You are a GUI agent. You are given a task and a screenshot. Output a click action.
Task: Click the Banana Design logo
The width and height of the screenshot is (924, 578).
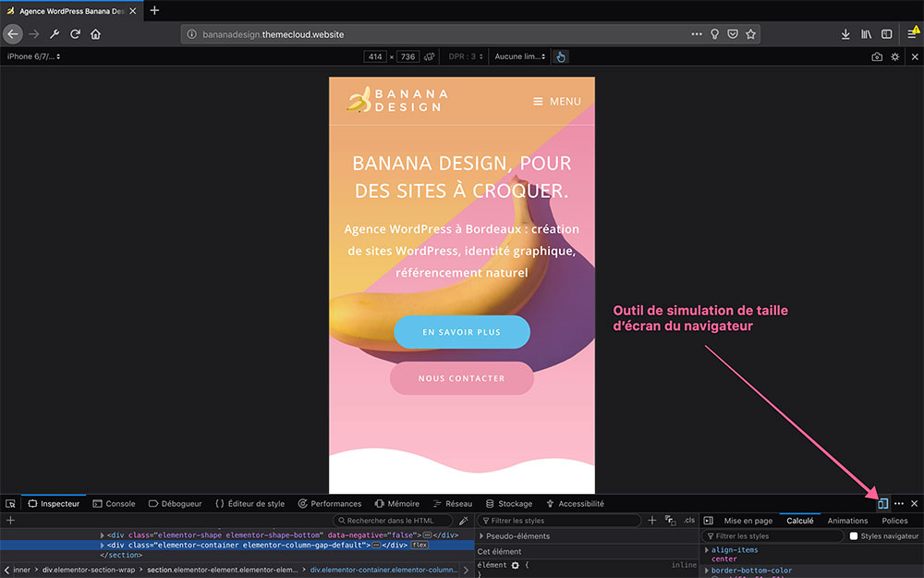point(397,100)
